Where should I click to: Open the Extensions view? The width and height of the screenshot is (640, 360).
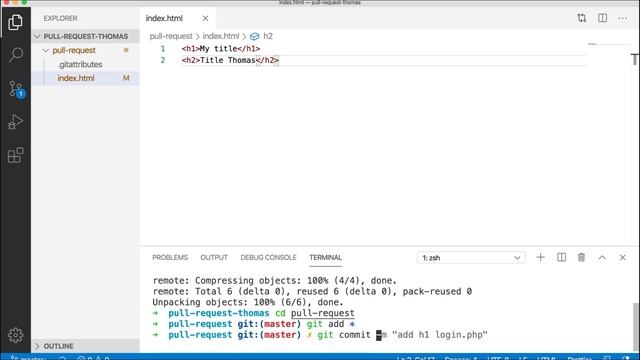click(15, 155)
